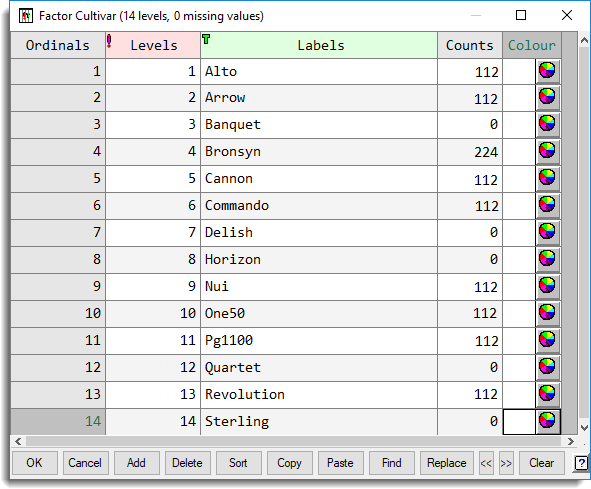Click the Delete button
The image size is (591, 489).
[187, 463]
